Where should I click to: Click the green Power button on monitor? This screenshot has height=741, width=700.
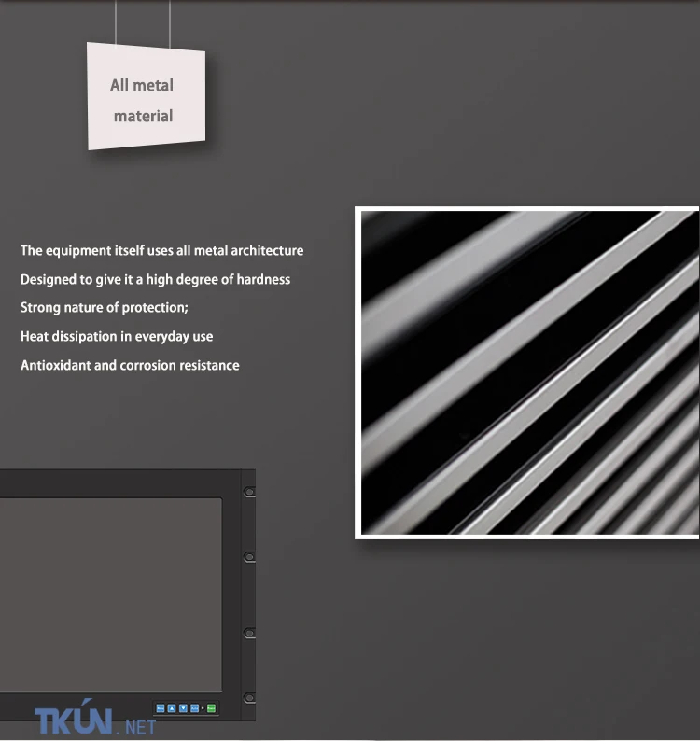point(211,708)
